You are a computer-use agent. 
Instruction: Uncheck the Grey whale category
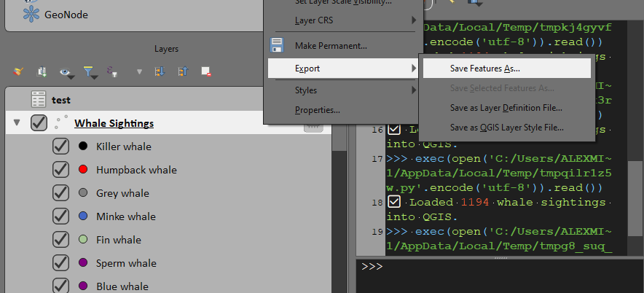(60, 193)
